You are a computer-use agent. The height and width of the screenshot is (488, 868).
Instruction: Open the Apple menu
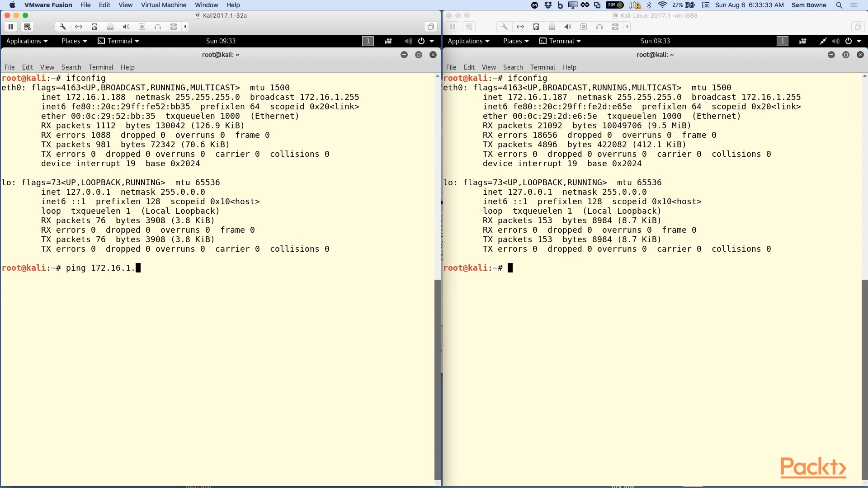[12, 5]
